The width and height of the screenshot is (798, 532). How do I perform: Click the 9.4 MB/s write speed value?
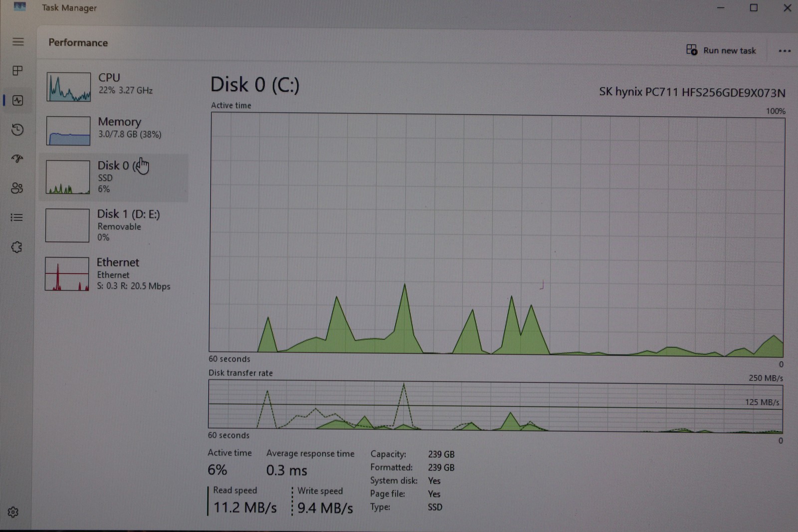coord(325,508)
